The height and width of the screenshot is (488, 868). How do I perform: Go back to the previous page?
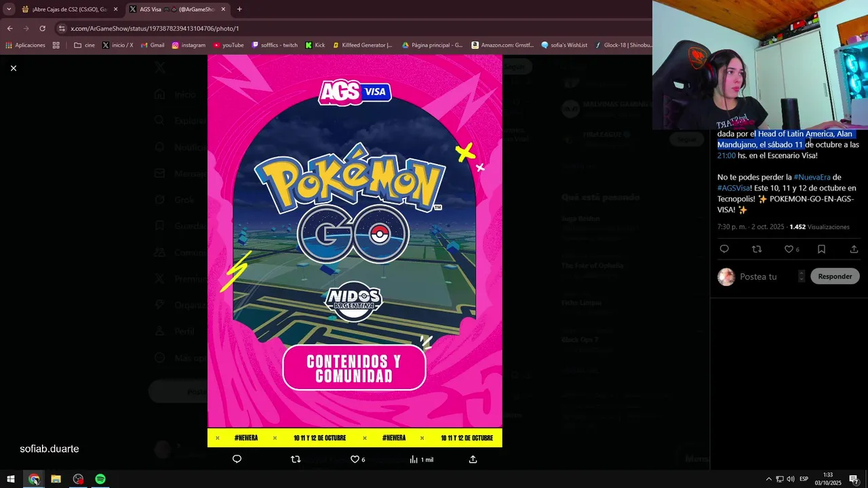tap(9, 28)
